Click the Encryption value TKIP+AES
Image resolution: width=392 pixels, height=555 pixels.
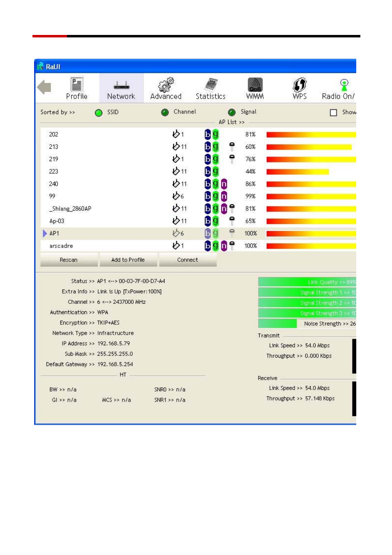pyautogui.click(x=108, y=323)
